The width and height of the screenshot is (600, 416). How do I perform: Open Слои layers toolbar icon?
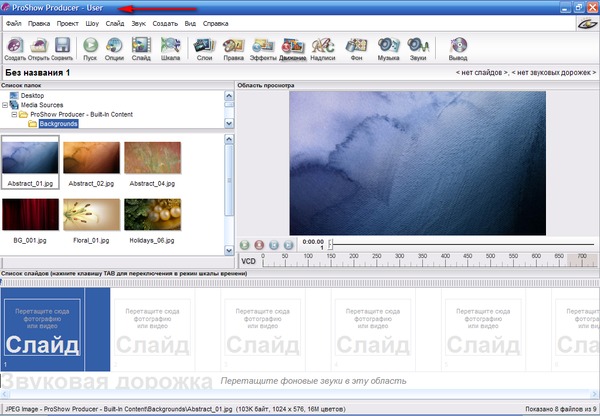204,49
